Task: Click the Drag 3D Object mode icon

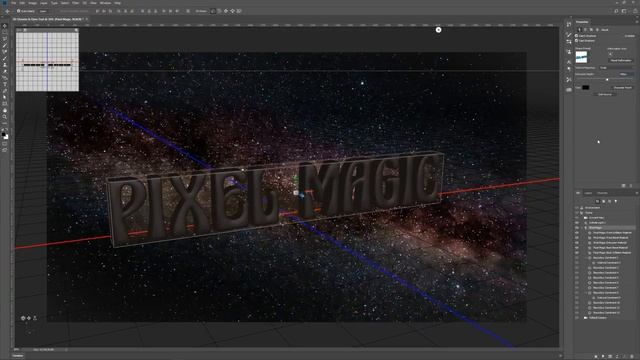Action: 226,11
